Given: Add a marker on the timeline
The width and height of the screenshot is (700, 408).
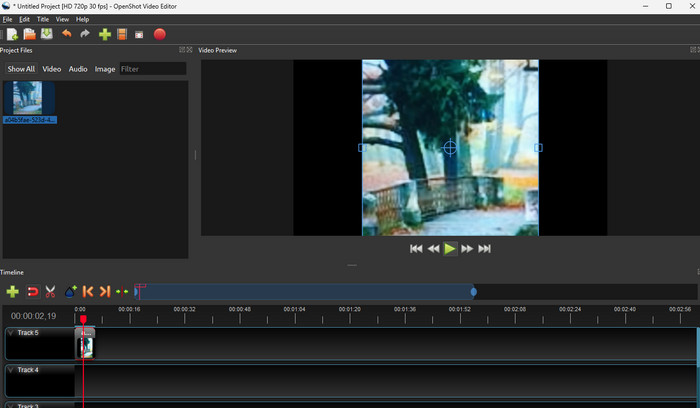Looking at the screenshot, I should (x=70, y=291).
